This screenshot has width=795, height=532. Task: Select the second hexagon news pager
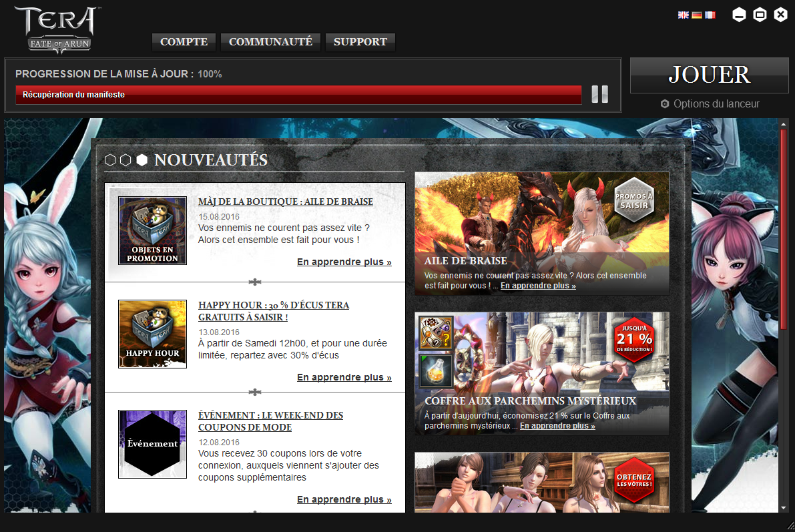(125, 160)
